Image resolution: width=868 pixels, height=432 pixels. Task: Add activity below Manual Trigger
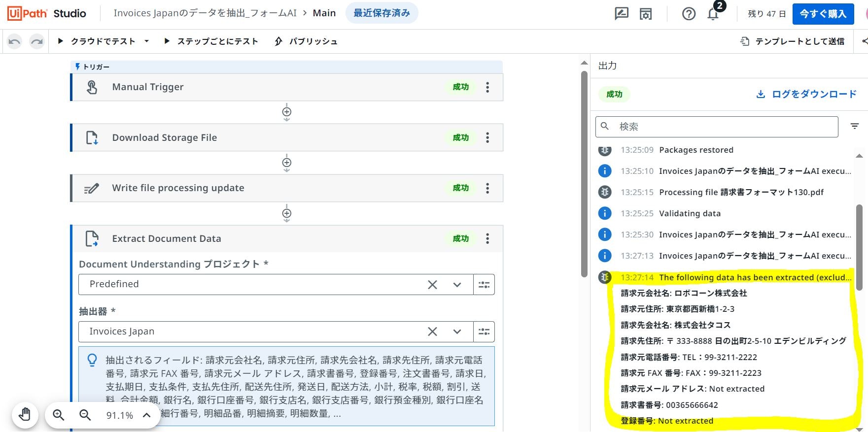(287, 112)
